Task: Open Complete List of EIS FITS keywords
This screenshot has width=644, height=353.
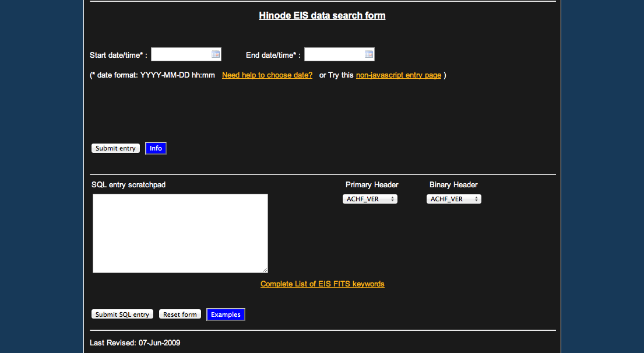Action: 322,284
